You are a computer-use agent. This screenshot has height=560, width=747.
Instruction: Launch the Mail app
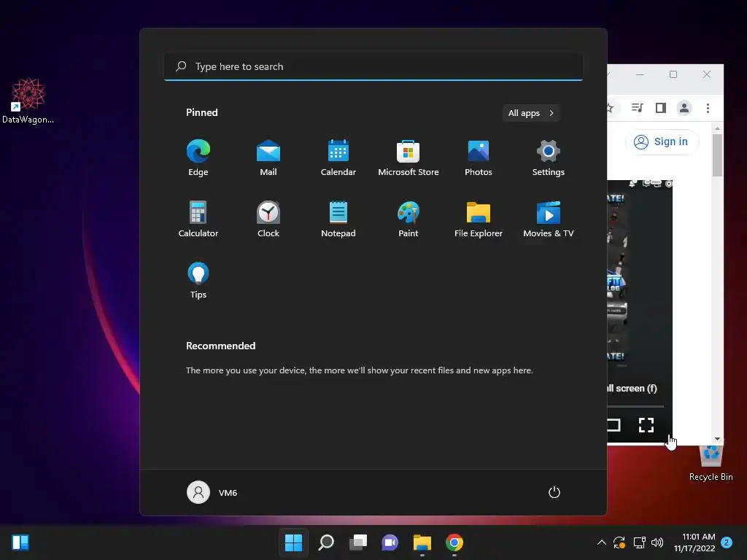268,158
